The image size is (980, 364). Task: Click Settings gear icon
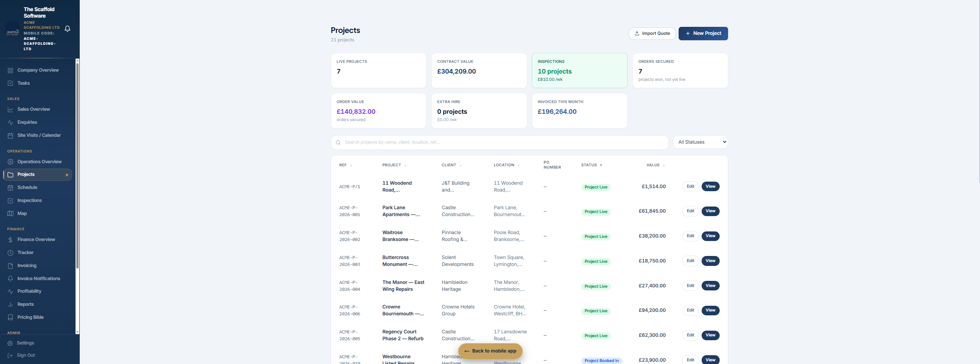click(x=10, y=343)
